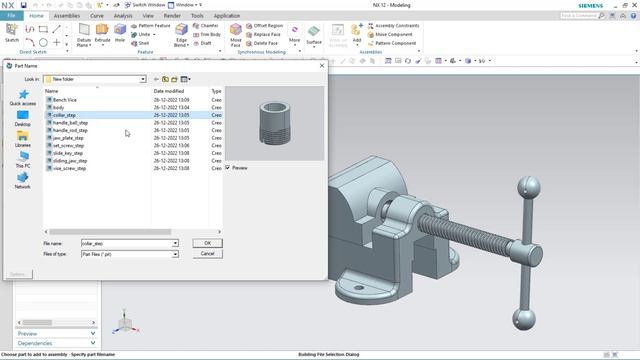Select the Profile curve tool in Direct Sketch
Image resolution: width=640 pixels, height=360 pixels.
coord(29,29)
